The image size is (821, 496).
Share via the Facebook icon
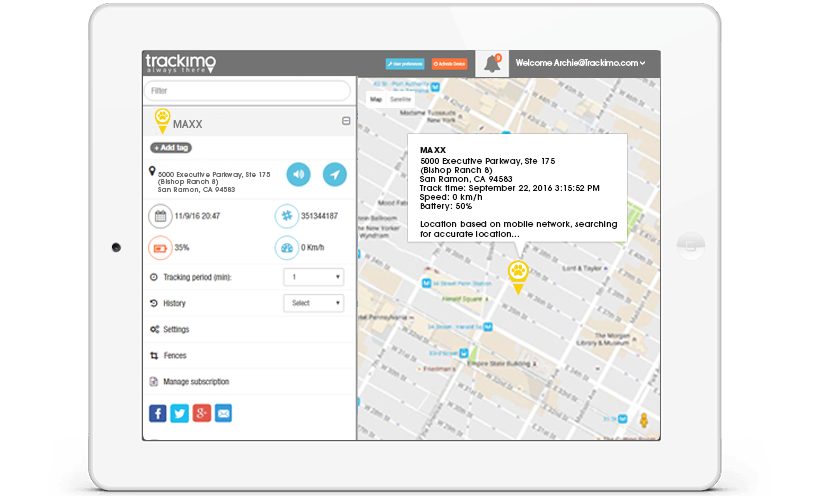158,413
